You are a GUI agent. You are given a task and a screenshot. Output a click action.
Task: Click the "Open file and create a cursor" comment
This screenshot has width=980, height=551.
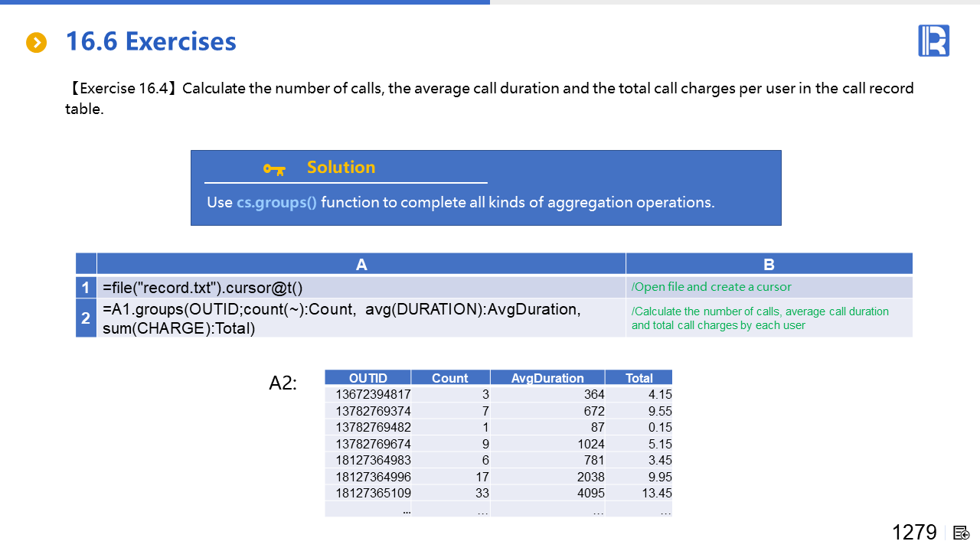tap(711, 287)
